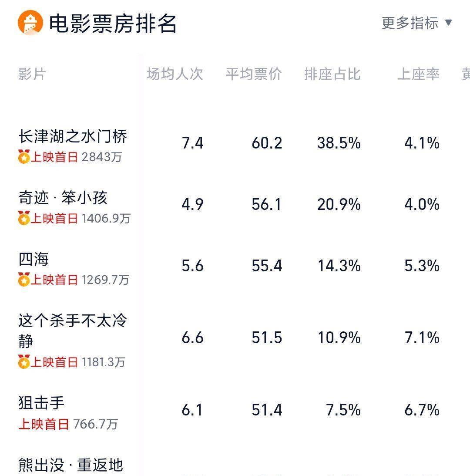This screenshot has height=476, width=470.
Task: Open the 熊出没·重返地 movie entry
Action: click(70, 465)
